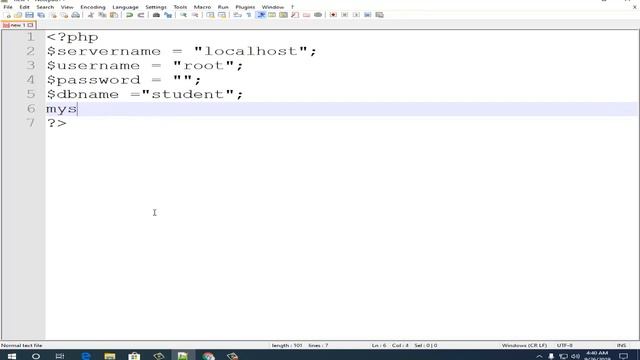Click Save Recorded Macro icon
640x360 pixels.
point(379,15)
